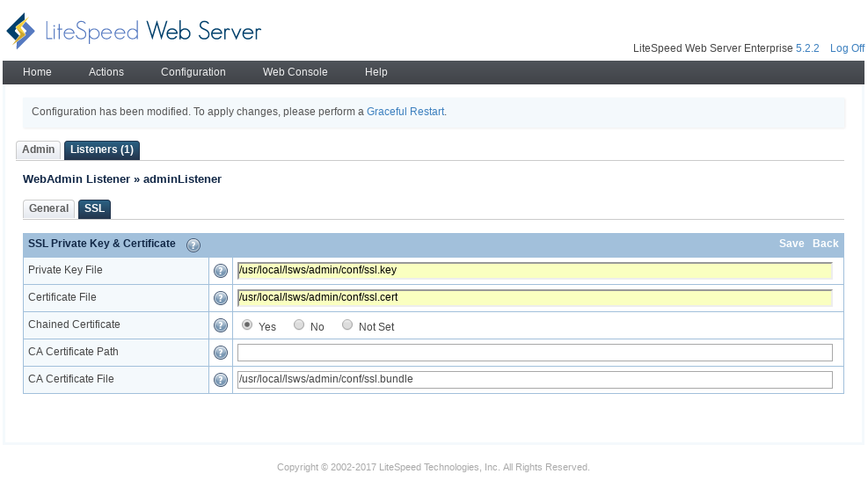The image size is (868, 481).
Task: Click Back in SSL section header
Action: (826, 244)
